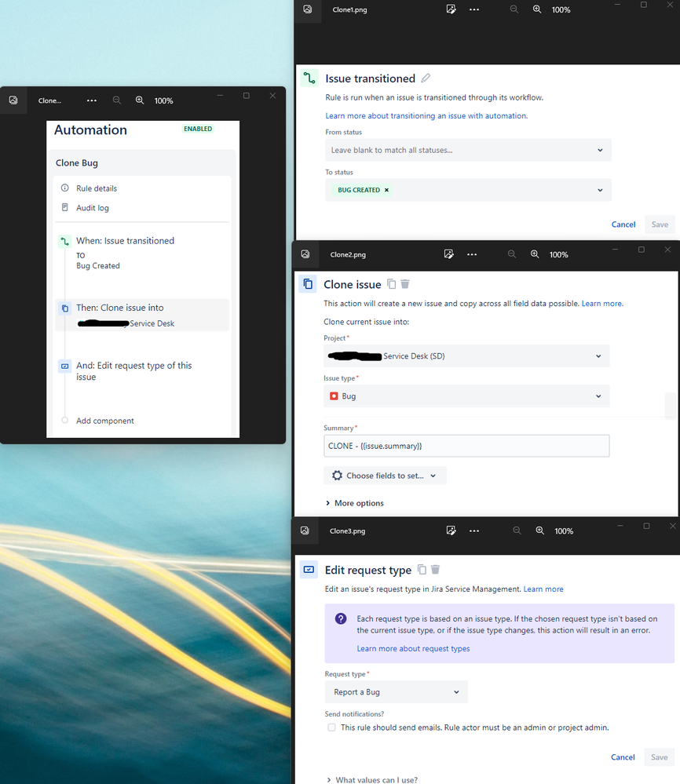Click Save in Issue transitioned panel
This screenshot has height=784, width=680.
[660, 224]
